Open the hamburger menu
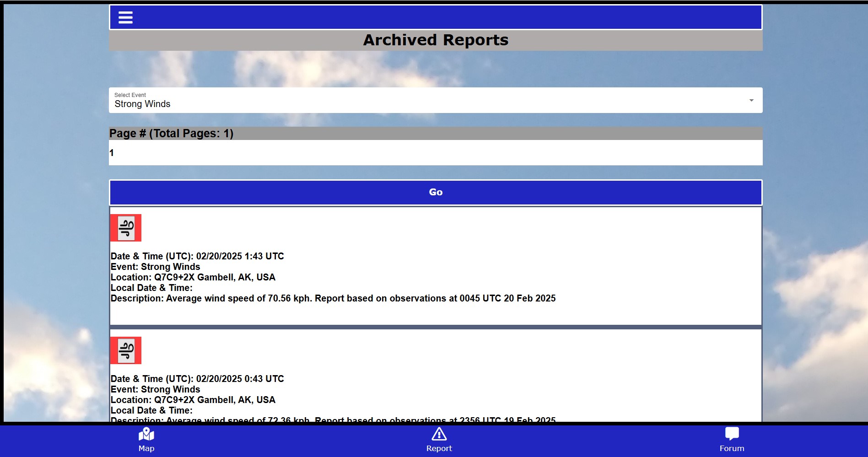Viewport: 868px width, 457px height. [x=125, y=18]
